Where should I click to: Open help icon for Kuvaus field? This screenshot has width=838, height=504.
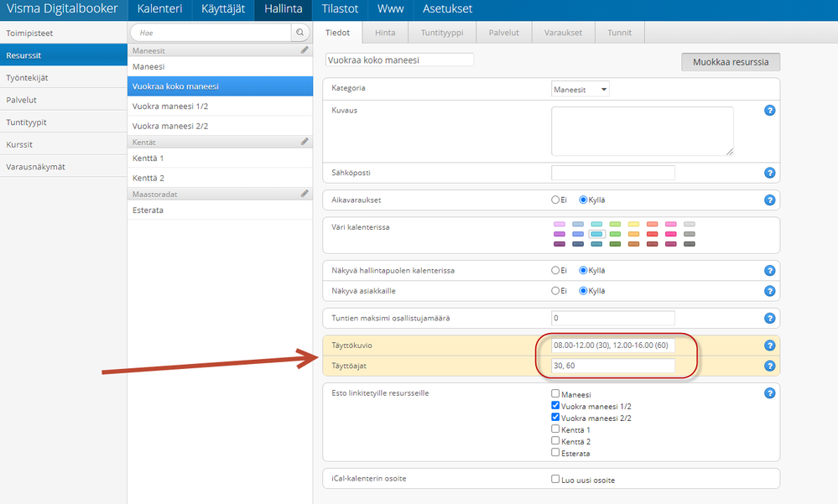769,111
